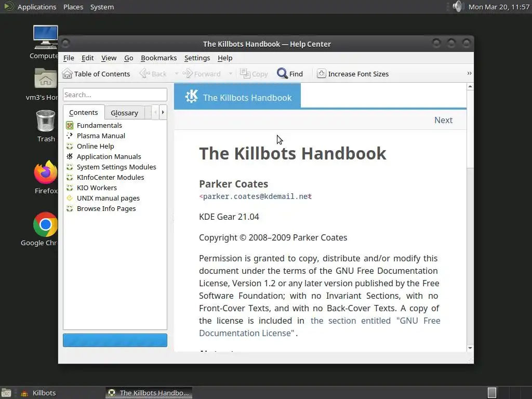Click the Browse Info Pages icon
Screen dimensions: 532x399
70,209
